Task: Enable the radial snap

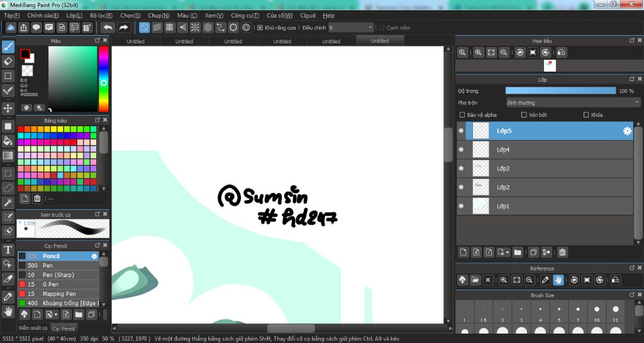Action: pyautogui.click(x=195, y=28)
